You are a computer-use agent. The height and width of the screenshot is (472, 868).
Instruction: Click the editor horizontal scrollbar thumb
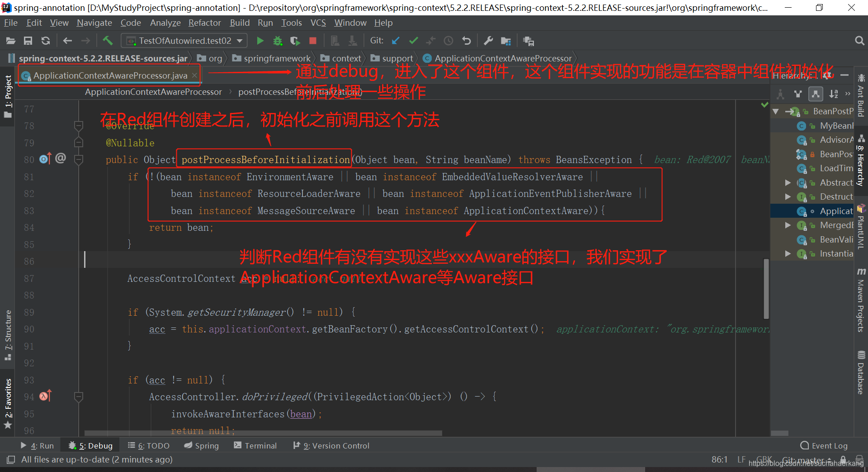click(263, 433)
